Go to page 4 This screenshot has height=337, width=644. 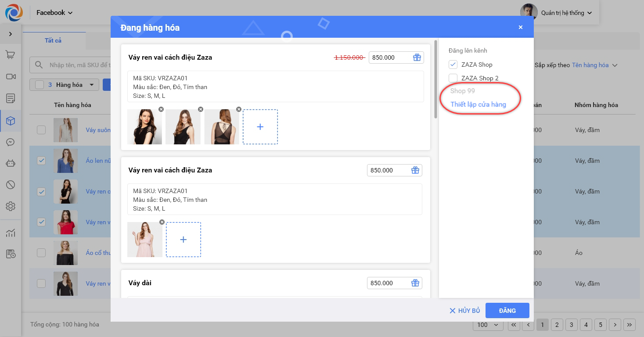pyautogui.click(x=586, y=325)
